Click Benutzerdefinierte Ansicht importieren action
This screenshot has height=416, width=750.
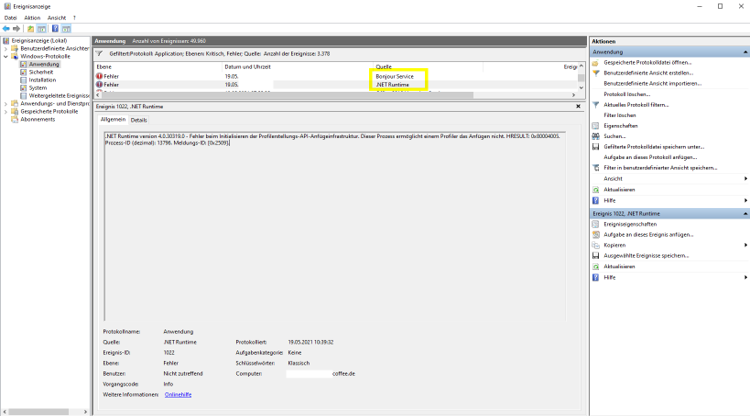pyautogui.click(x=652, y=84)
